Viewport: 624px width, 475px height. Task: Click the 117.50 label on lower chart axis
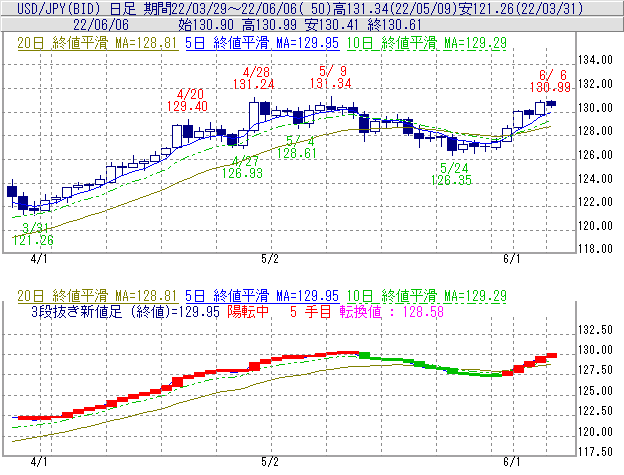(x=595, y=452)
